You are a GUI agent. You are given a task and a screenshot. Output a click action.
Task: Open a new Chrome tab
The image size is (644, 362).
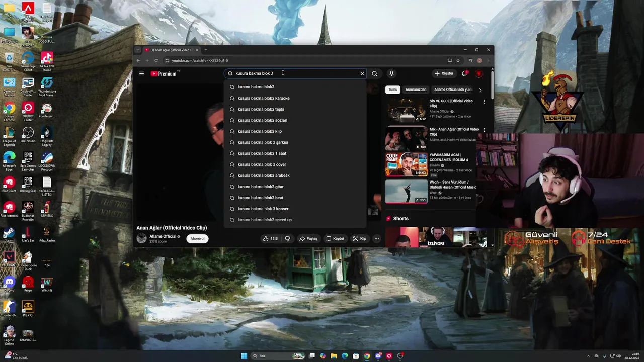click(x=206, y=50)
